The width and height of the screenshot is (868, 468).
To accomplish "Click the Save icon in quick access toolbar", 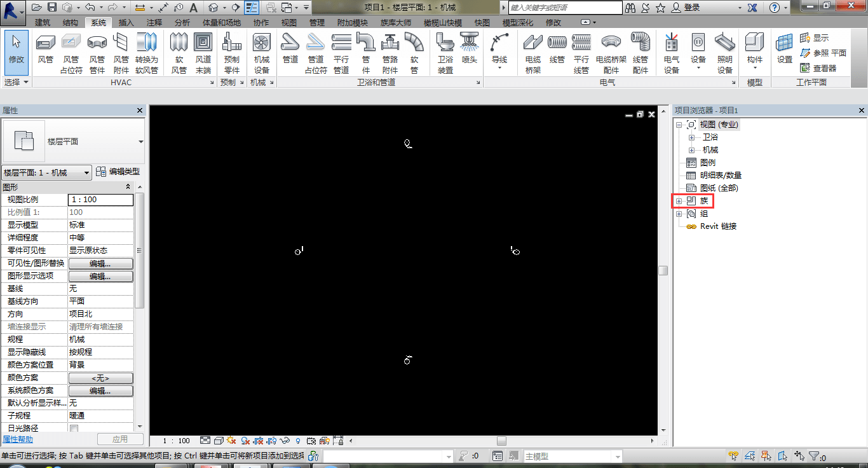I will (x=52, y=8).
